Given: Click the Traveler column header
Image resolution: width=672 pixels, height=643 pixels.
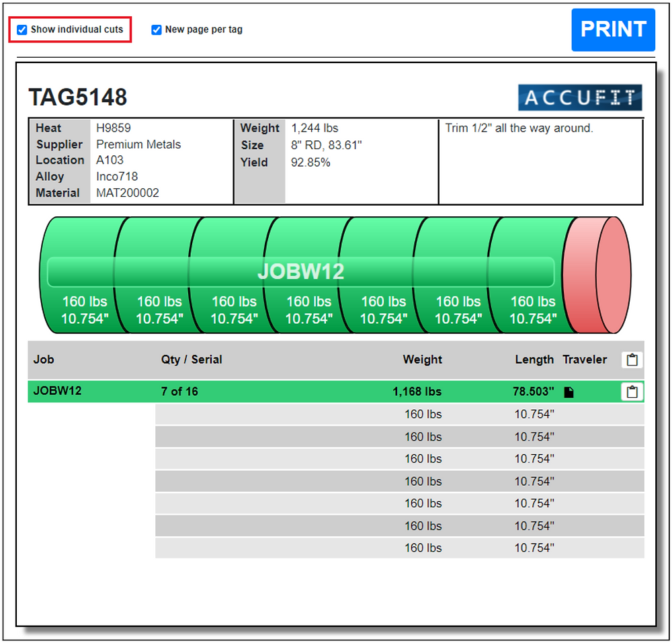Looking at the screenshot, I should [x=585, y=359].
